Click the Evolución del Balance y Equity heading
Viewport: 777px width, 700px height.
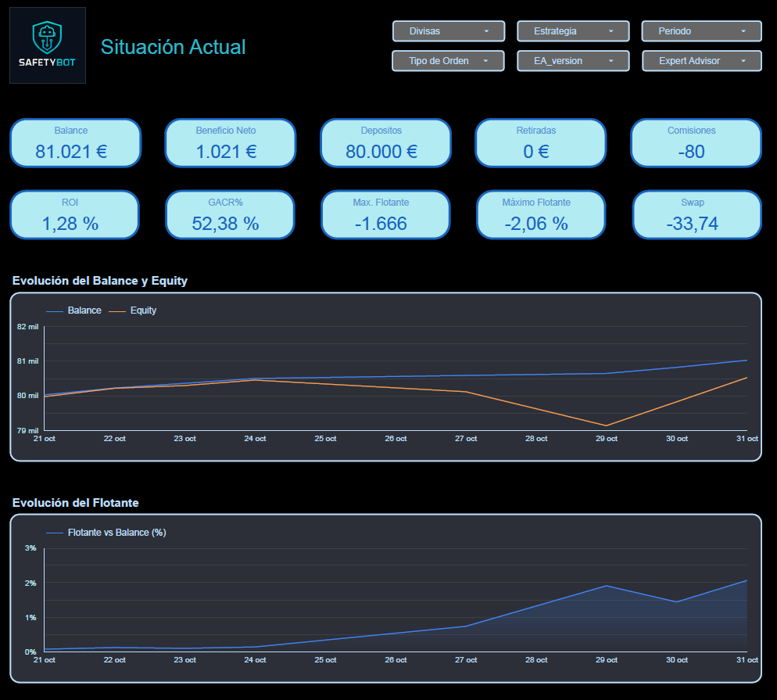(99, 281)
